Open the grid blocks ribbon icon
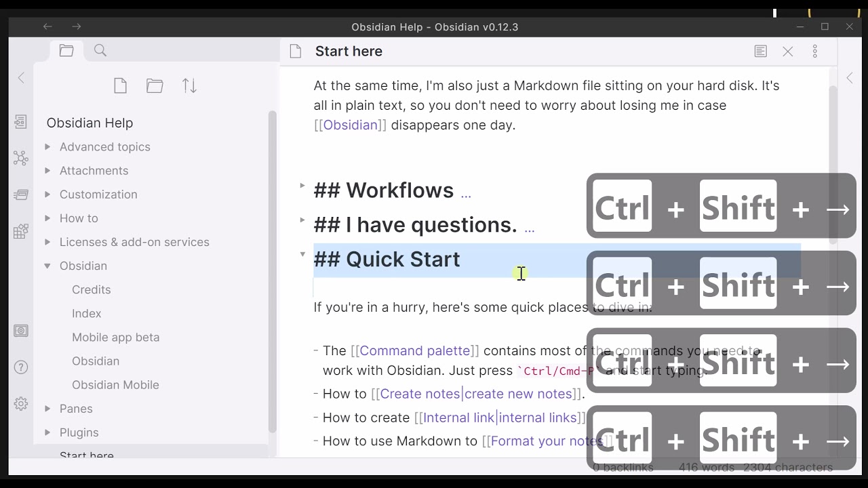Screen dimensions: 868x488 tap(21, 232)
